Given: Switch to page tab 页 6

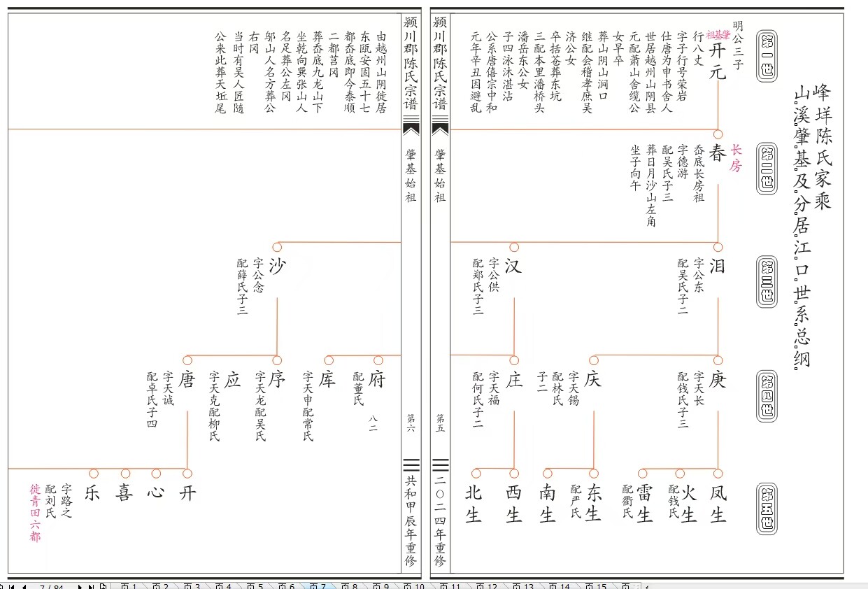Looking at the screenshot, I should pos(286,586).
